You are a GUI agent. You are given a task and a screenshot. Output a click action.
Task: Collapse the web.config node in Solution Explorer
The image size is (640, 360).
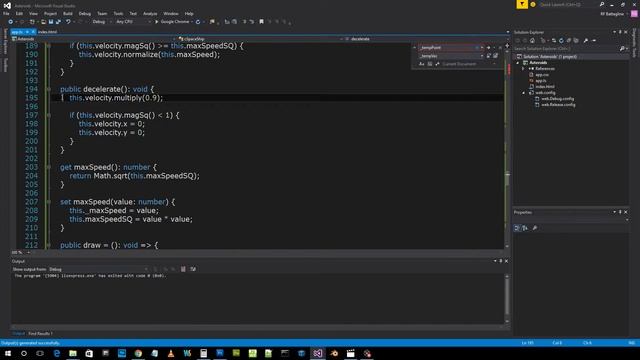point(523,93)
